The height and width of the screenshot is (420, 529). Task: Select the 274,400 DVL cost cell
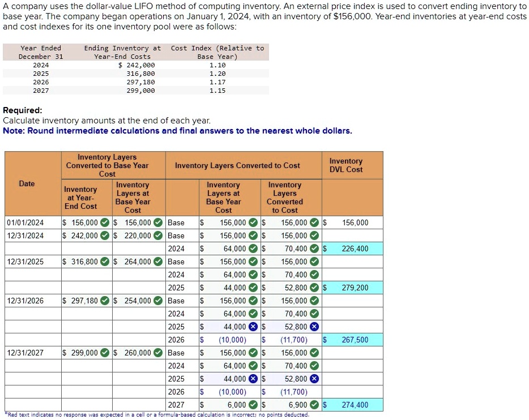coord(352,405)
